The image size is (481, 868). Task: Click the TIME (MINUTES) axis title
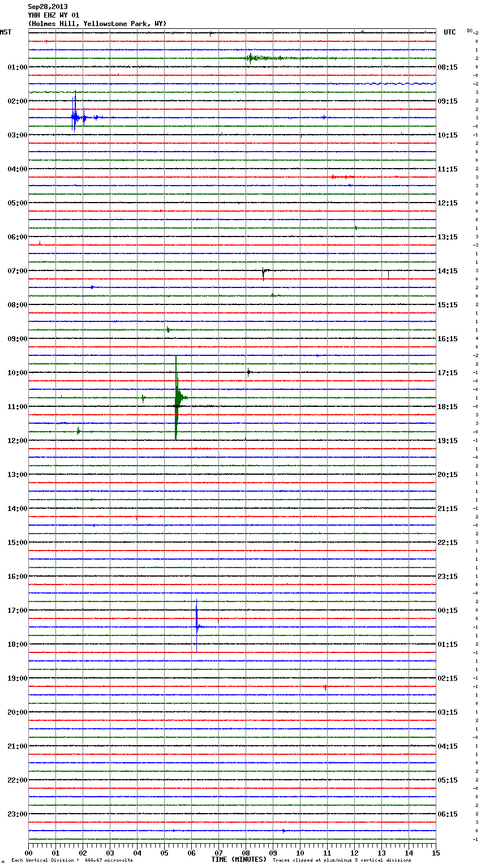[239, 860]
